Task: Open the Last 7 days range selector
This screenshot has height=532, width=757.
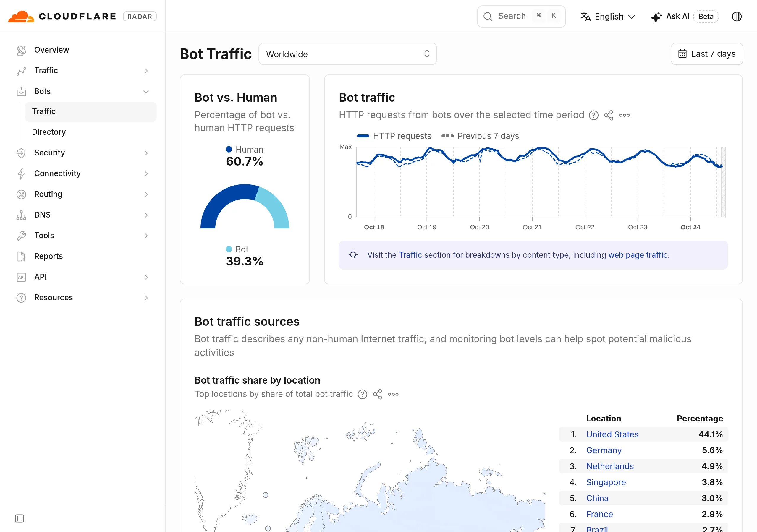Action: tap(707, 54)
